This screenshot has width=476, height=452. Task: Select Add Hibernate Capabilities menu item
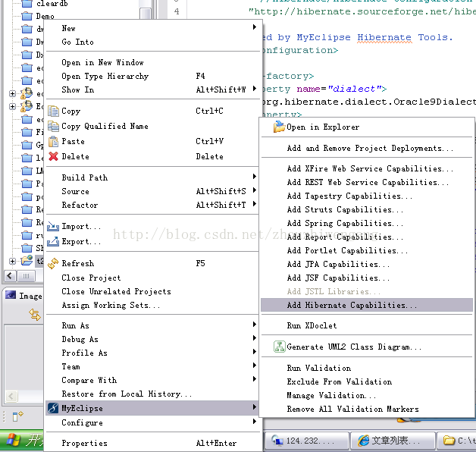coord(367,305)
